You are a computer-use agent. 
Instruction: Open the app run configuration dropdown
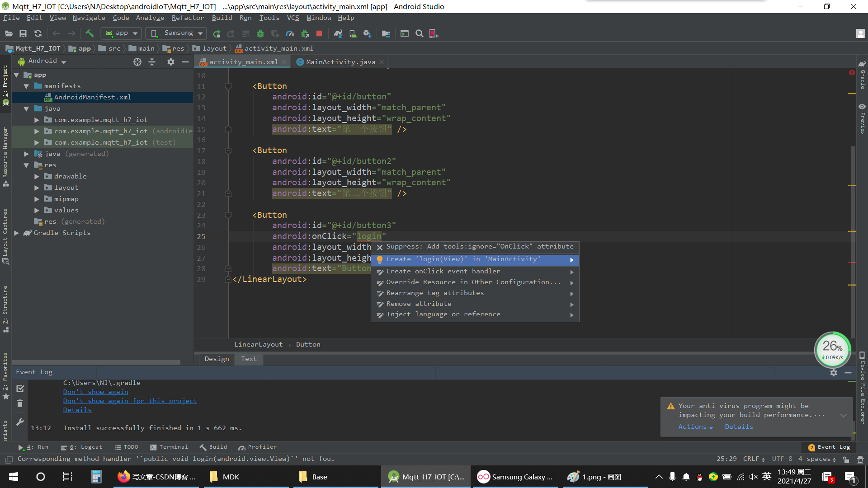click(122, 33)
